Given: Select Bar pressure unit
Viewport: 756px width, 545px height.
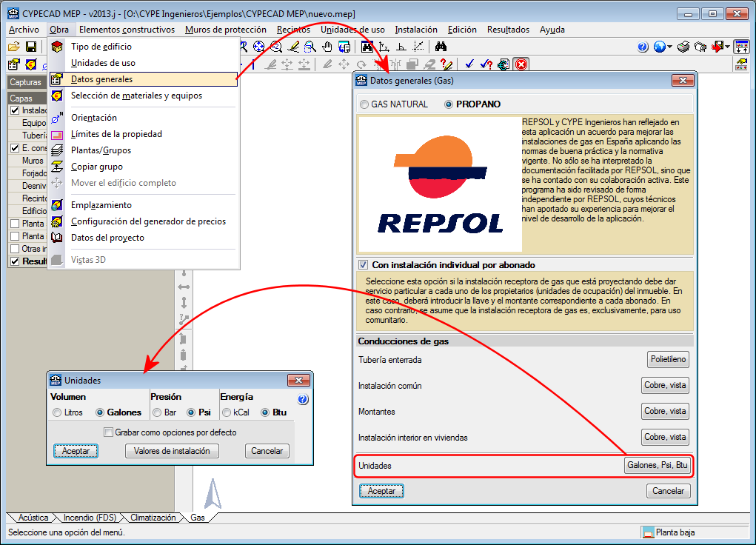Looking at the screenshot, I should pyautogui.click(x=164, y=412).
